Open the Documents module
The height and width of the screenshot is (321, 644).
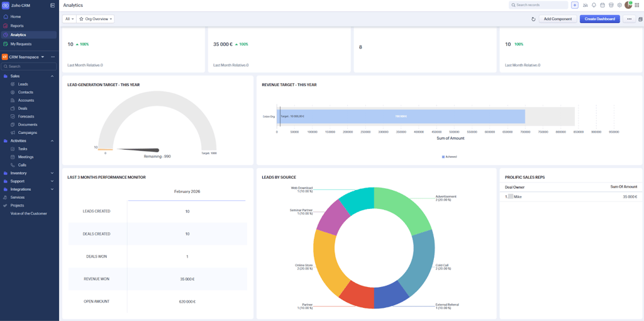pos(28,125)
